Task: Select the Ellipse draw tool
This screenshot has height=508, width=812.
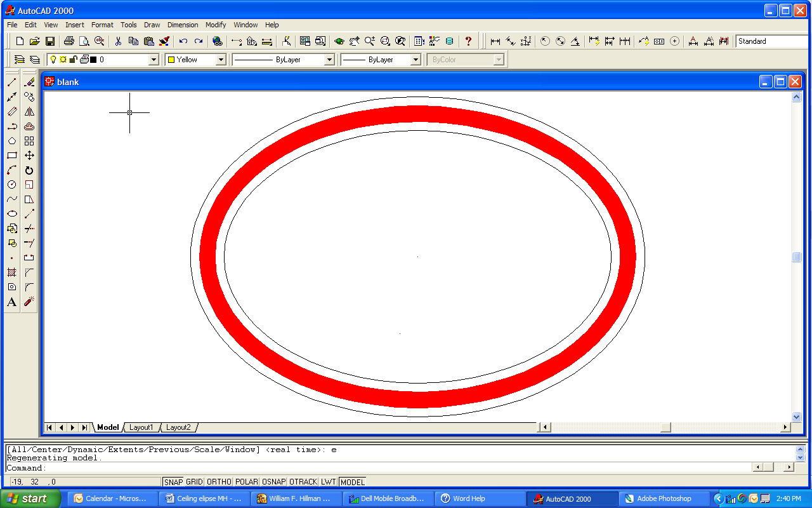Action: coord(11,214)
